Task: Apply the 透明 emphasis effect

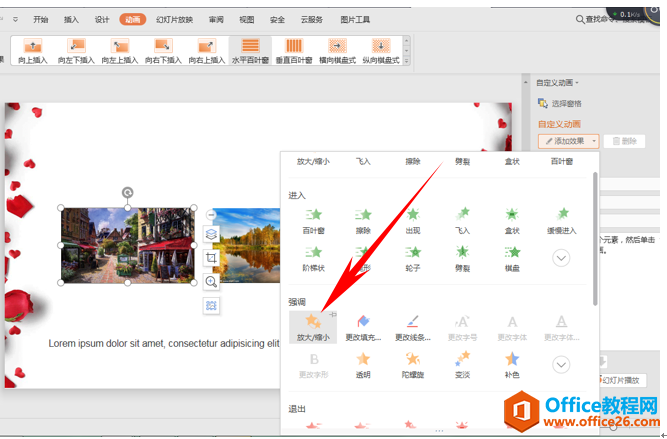Action: [363, 365]
